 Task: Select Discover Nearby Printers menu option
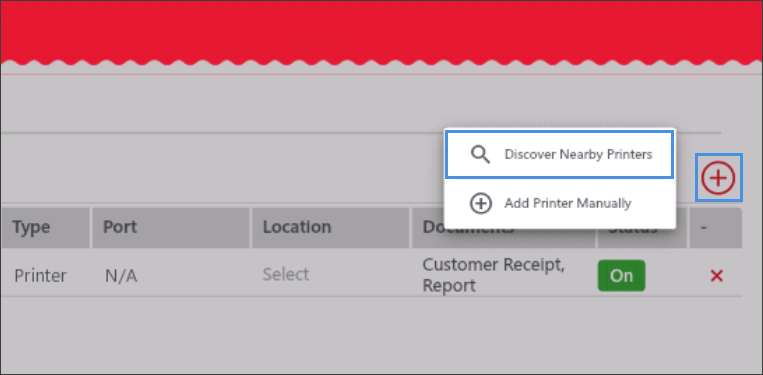point(560,155)
